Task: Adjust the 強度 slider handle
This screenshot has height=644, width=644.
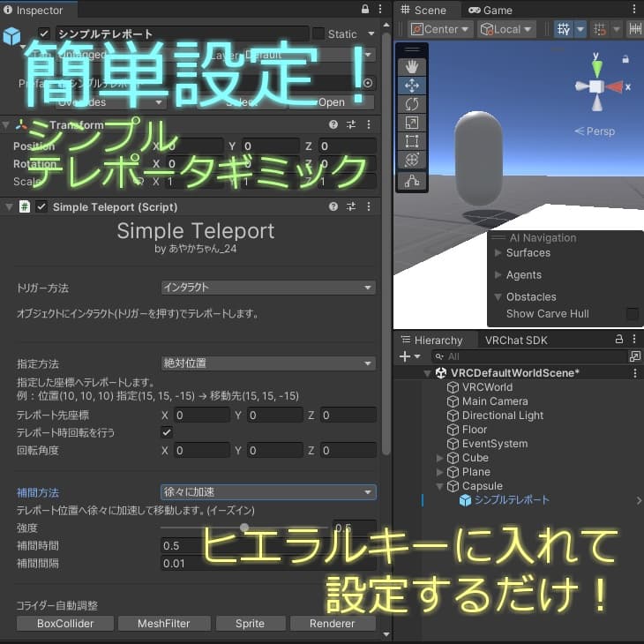Action: (x=244, y=527)
